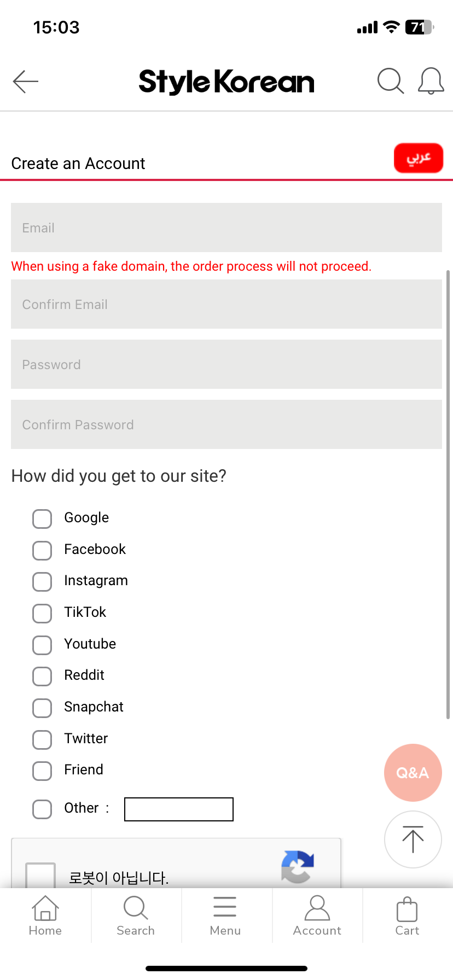Open search via the magnifier icon in header

[391, 81]
